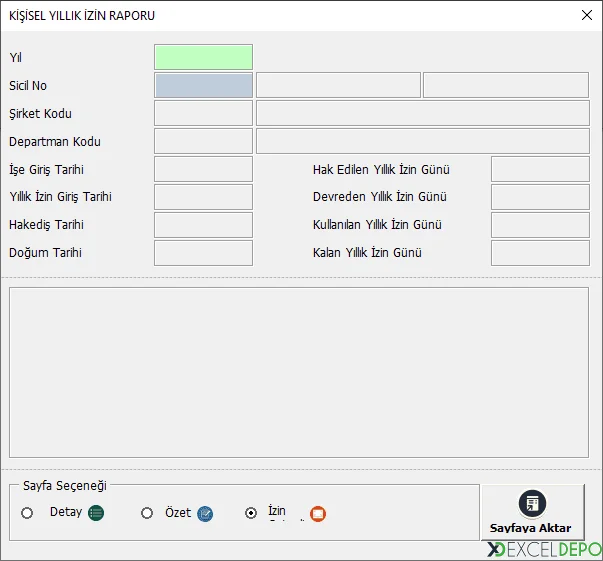Screen dimensions: 603x561
Task: Click the ExcelDepo logo watermark
Action: [543, 550]
